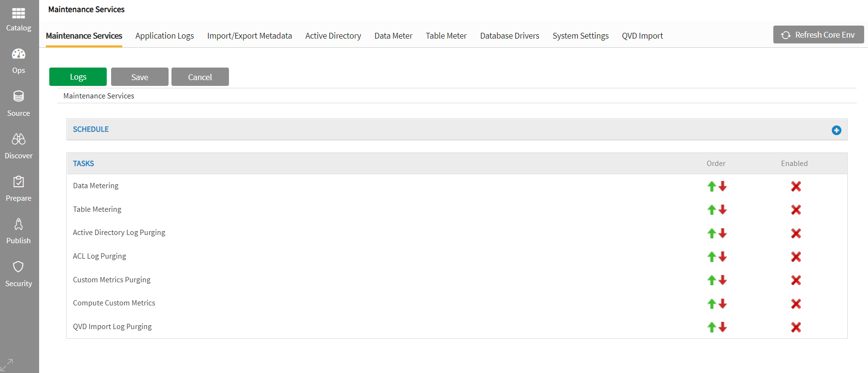Toggle enabled state for ACL Log Purging

click(x=796, y=257)
